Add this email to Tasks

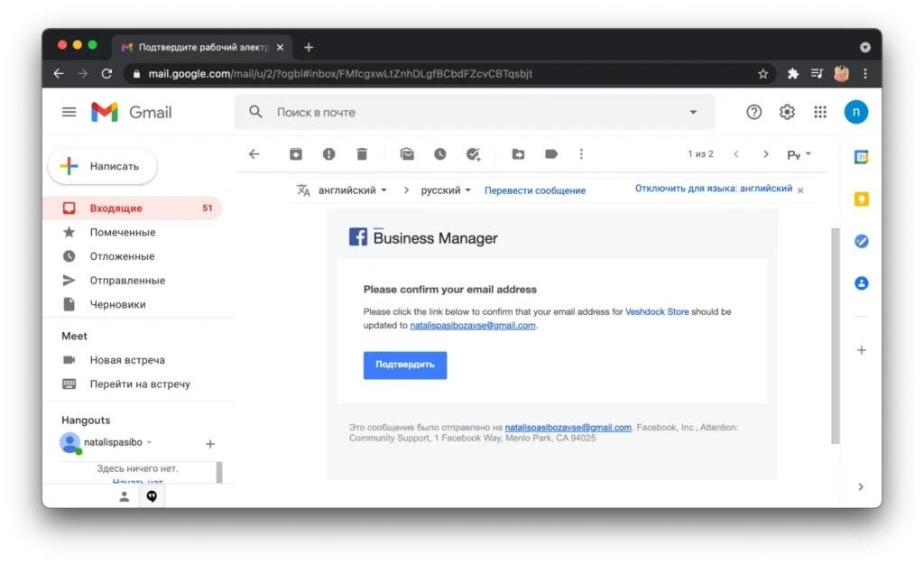[473, 154]
